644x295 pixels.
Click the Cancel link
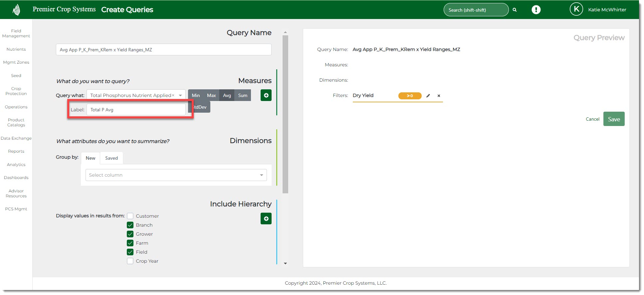[x=592, y=119]
